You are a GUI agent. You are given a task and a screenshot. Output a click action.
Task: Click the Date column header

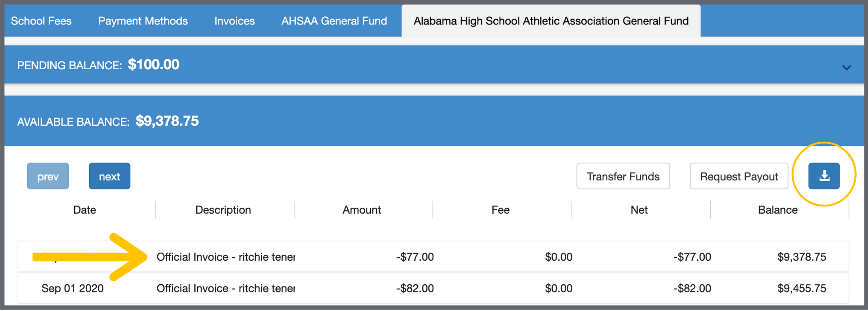pos(85,210)
